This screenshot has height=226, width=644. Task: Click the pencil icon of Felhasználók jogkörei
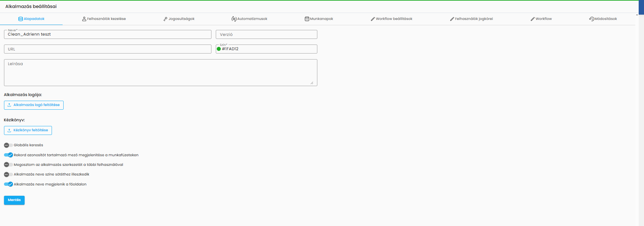coord(452,19)
